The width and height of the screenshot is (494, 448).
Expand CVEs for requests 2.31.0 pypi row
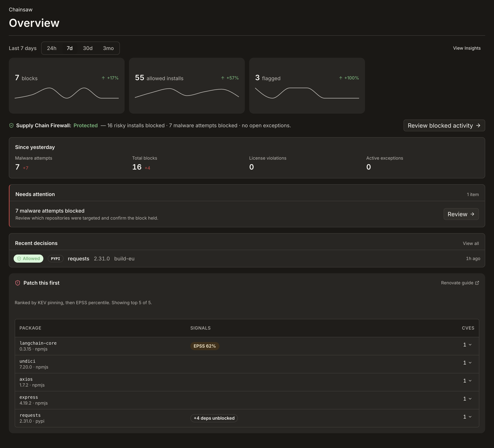(x=467, y=417)
